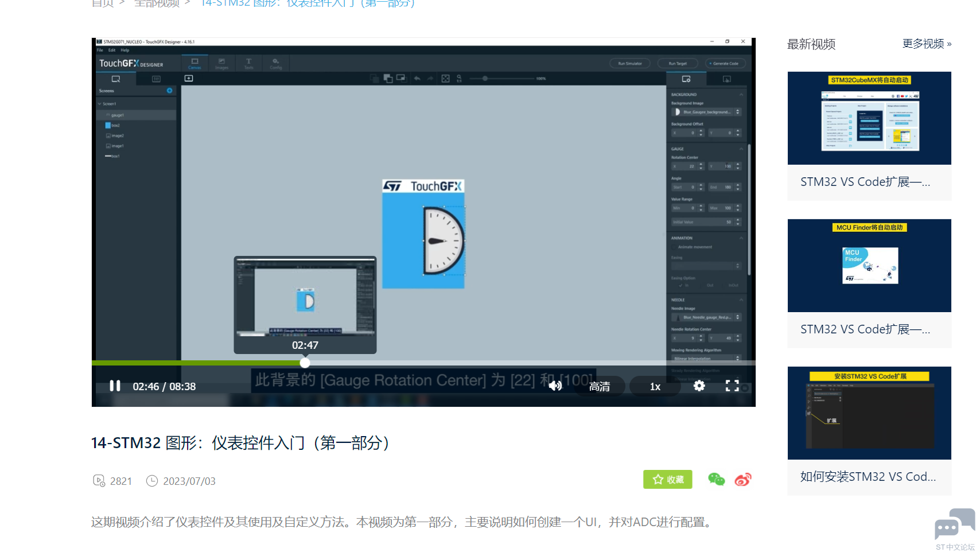980x556 pixels.
Task: Click the 2821 view count
Action: coord(121,481)
